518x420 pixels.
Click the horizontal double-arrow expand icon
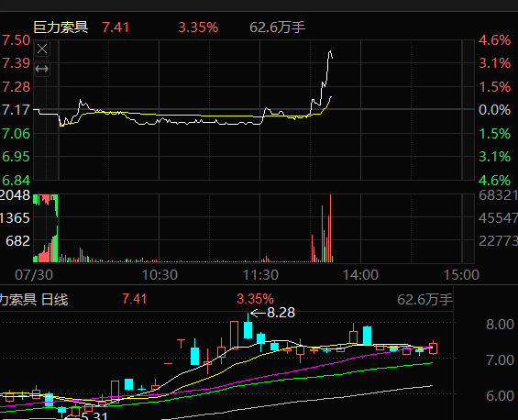[x=42, y=69]
